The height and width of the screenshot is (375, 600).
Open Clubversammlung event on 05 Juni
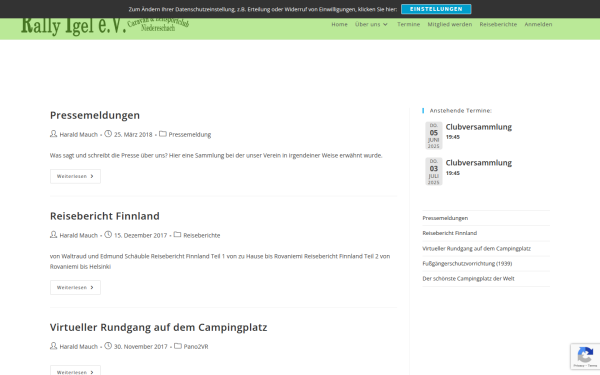(479, 127)
